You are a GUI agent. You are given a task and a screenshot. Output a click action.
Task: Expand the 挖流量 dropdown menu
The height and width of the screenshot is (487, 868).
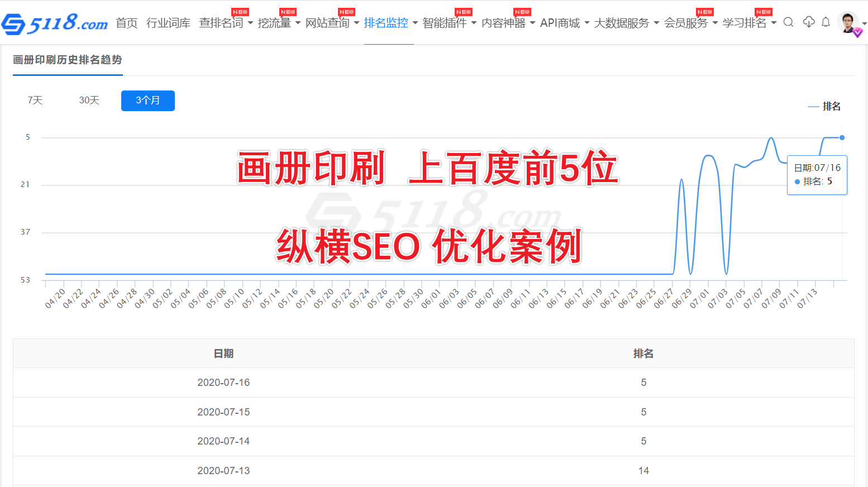pyautogui.click(x=279, y=23)
